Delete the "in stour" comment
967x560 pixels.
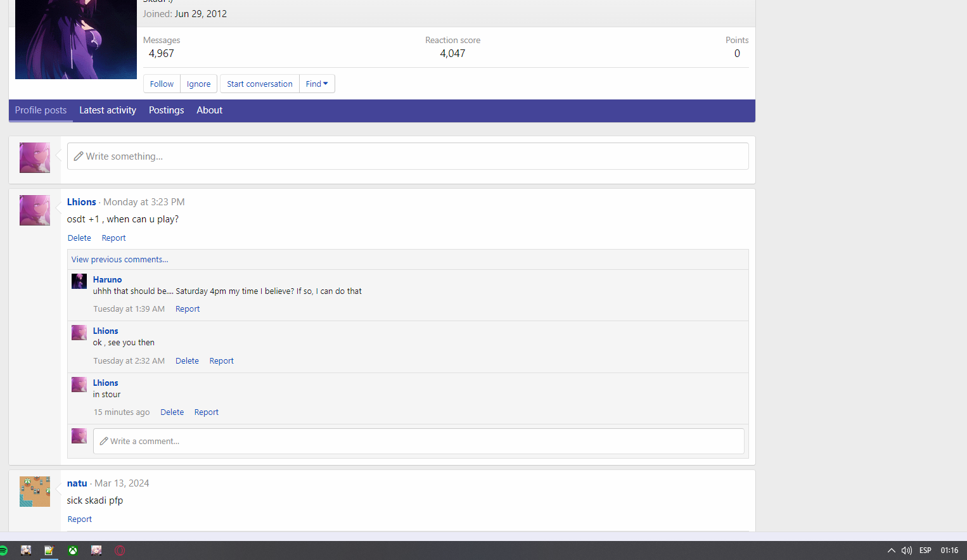pos(172,412)
